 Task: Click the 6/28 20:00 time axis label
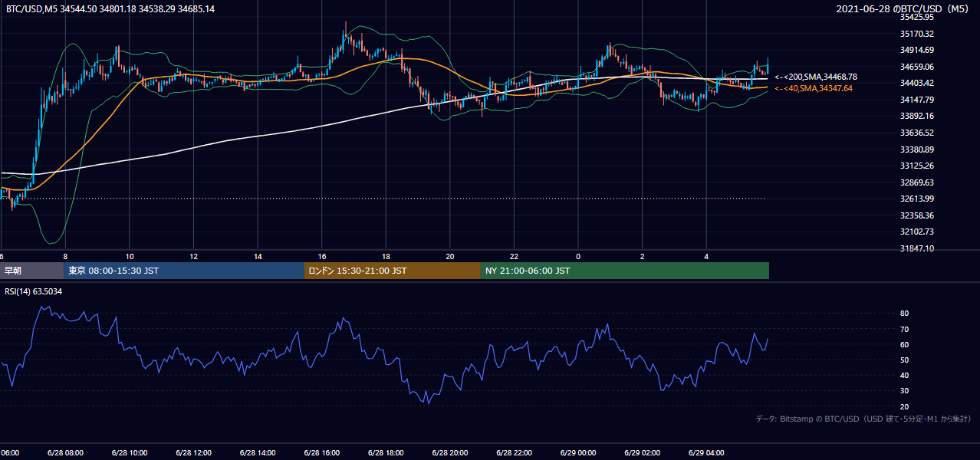449,452
